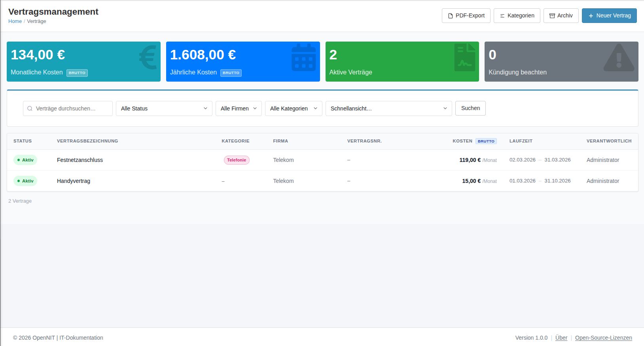Click the Über link in footer
This screenshot has height=346, width=644.
561,338
